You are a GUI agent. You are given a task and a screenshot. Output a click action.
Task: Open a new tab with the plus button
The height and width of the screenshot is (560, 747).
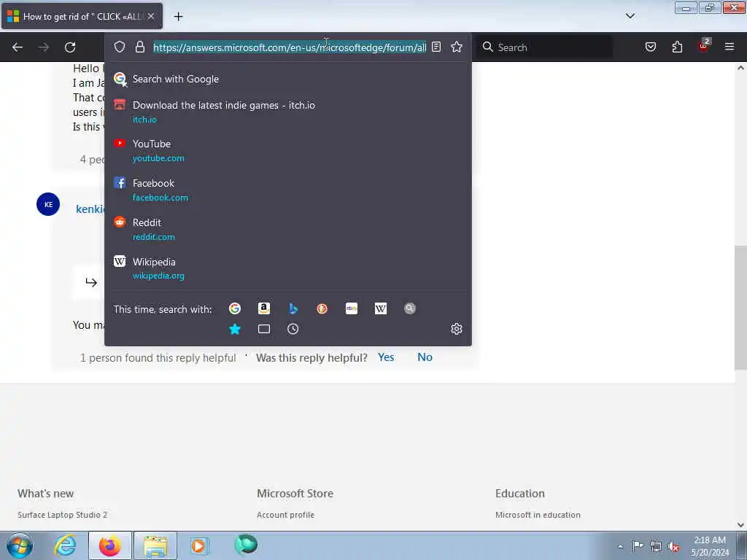click(x=178, y=17)
